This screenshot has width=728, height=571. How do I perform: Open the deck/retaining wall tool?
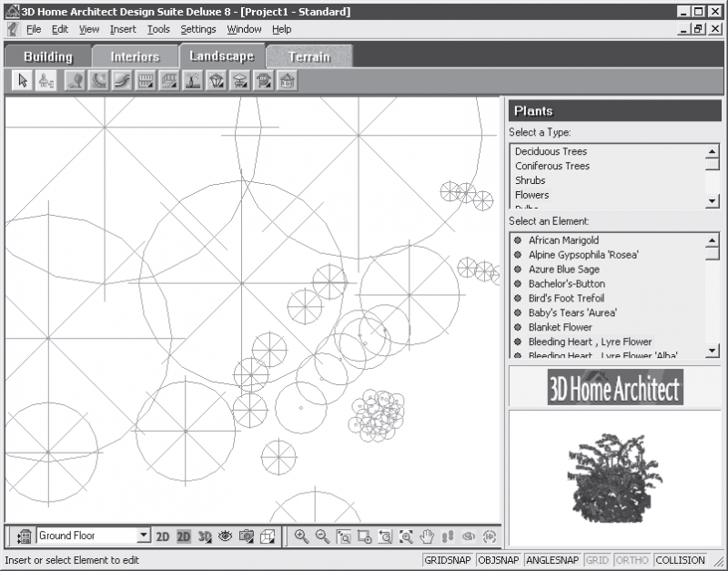click(x=169, y=81)
